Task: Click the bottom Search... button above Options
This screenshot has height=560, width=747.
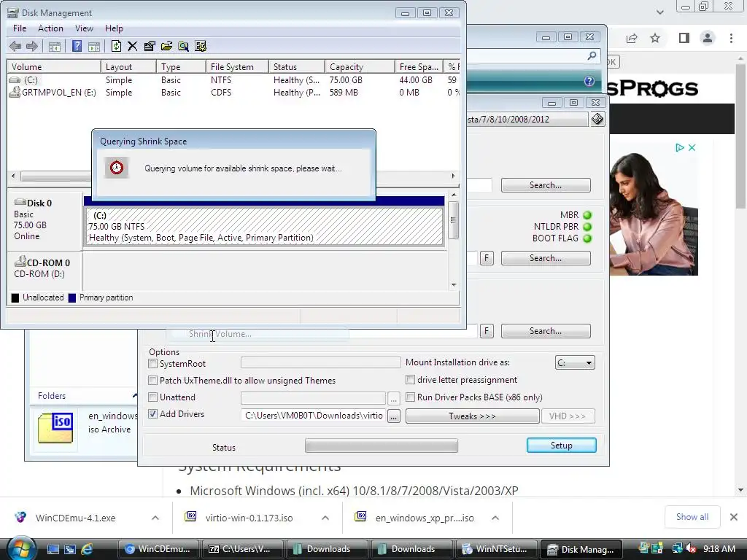Action: tap(546, 331)
